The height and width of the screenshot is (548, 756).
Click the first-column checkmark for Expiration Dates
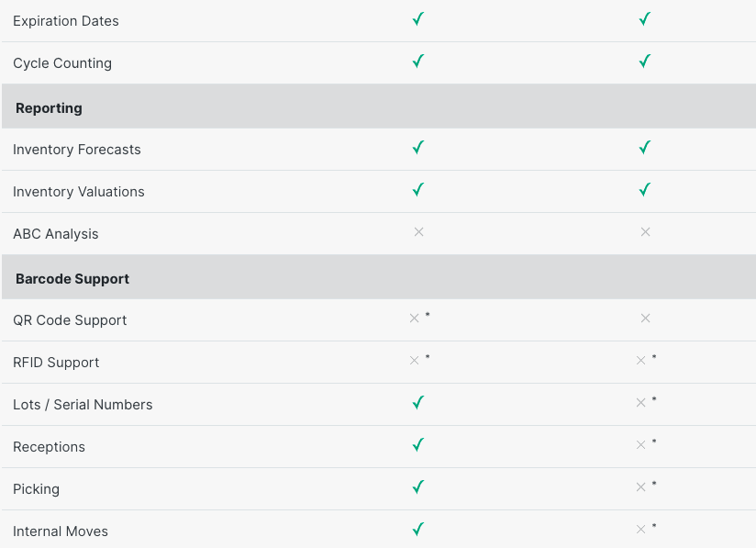[418, 19]
